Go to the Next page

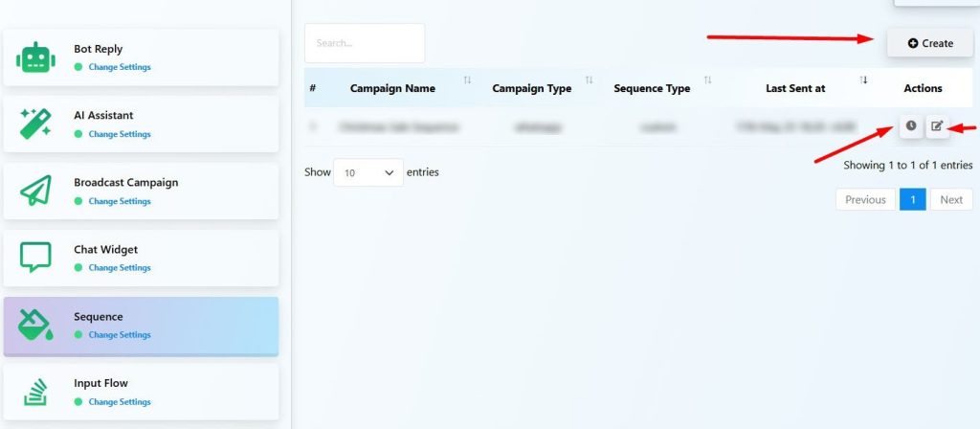pos(950,200)
